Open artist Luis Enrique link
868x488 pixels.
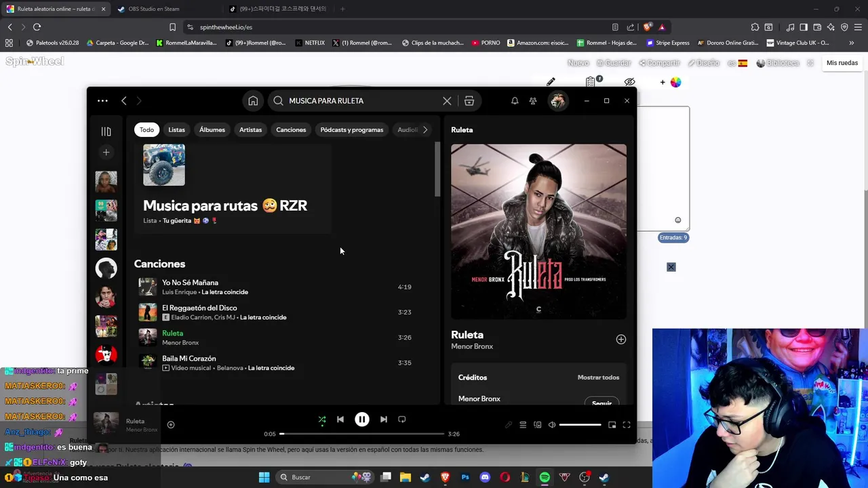tap(179, 292)
